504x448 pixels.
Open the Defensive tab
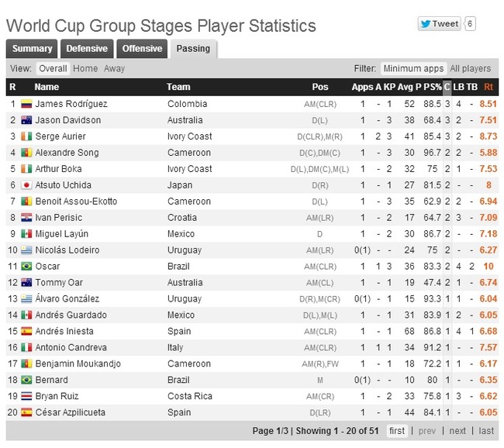[87, 49]
